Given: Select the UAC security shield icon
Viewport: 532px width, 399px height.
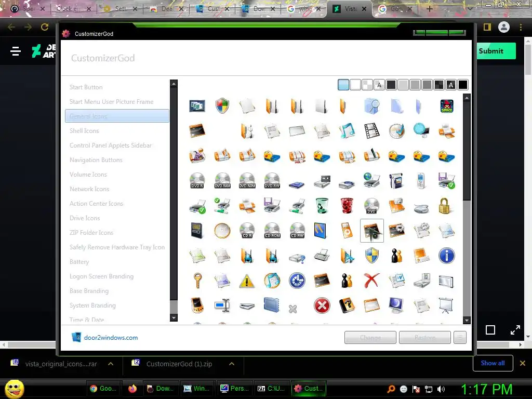Looking at the screenshot, I should pyautogui.click(x=222, y=106).
